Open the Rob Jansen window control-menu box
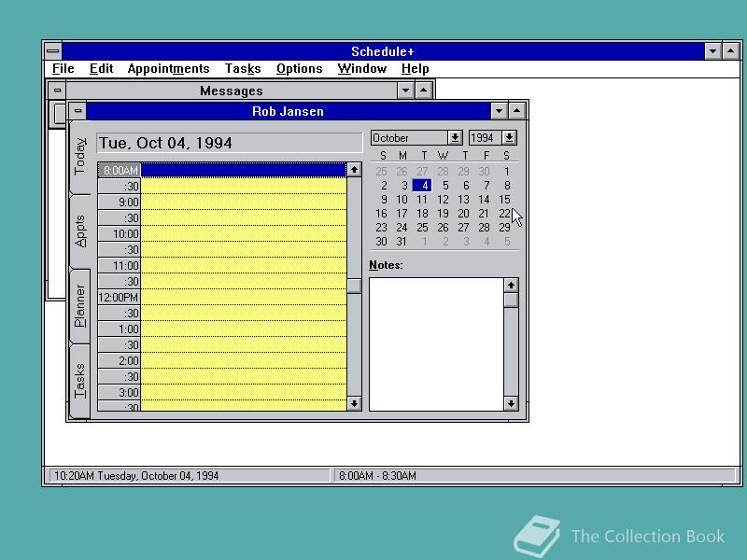This screenshot has width=747, height=560. pos(78,110)
